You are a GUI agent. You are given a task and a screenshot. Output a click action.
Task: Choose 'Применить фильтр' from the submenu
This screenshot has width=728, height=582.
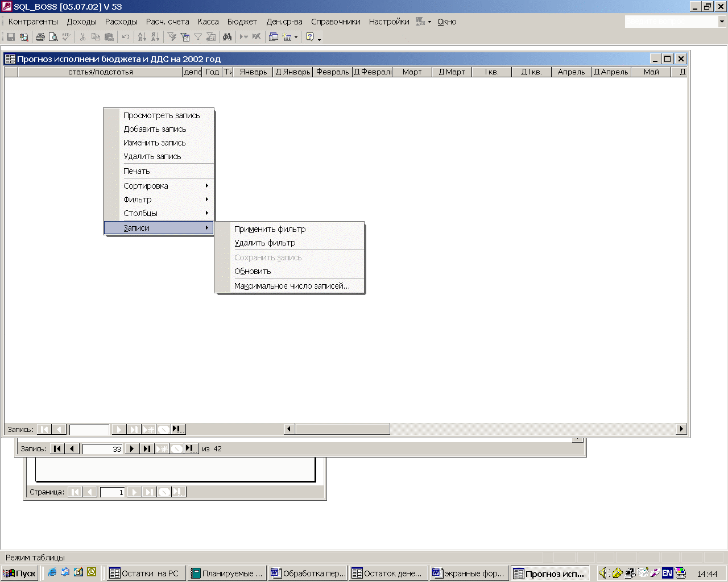[270, 229]
